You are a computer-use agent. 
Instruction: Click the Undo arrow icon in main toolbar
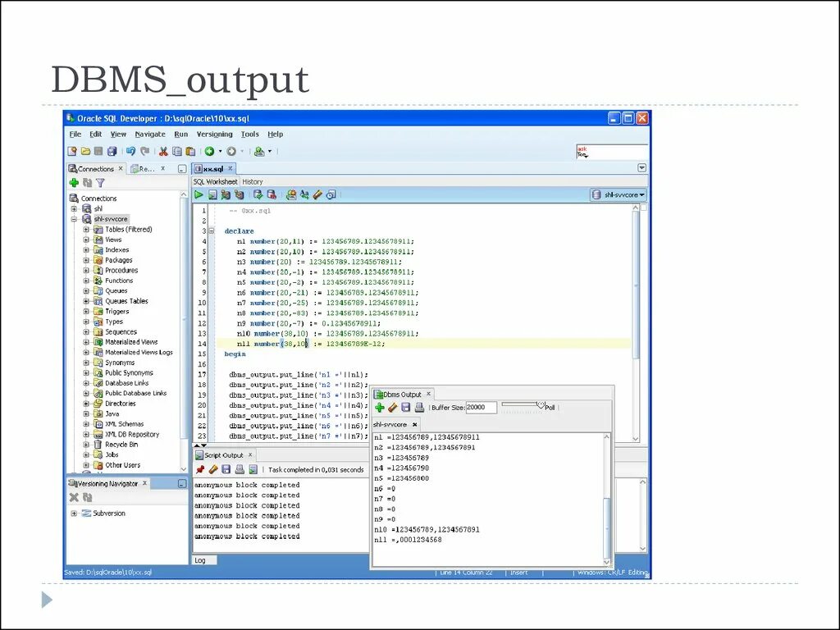click(130, 152)
